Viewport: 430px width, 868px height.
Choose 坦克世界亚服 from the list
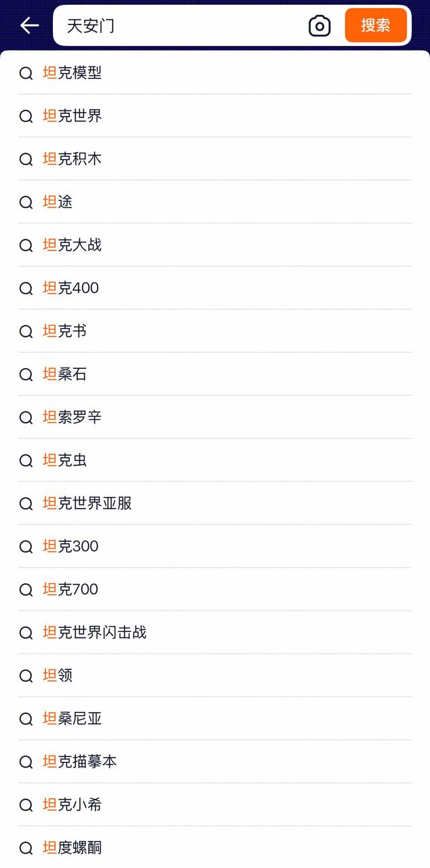(214, 503)
